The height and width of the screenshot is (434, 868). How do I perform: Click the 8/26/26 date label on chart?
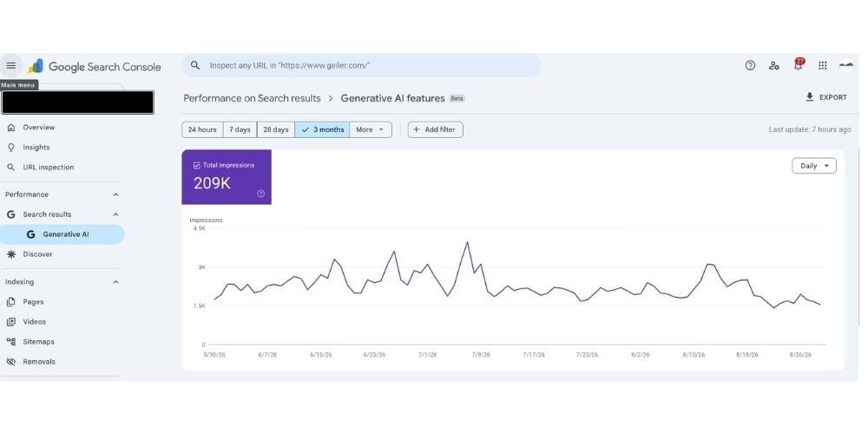coord(800,355)
